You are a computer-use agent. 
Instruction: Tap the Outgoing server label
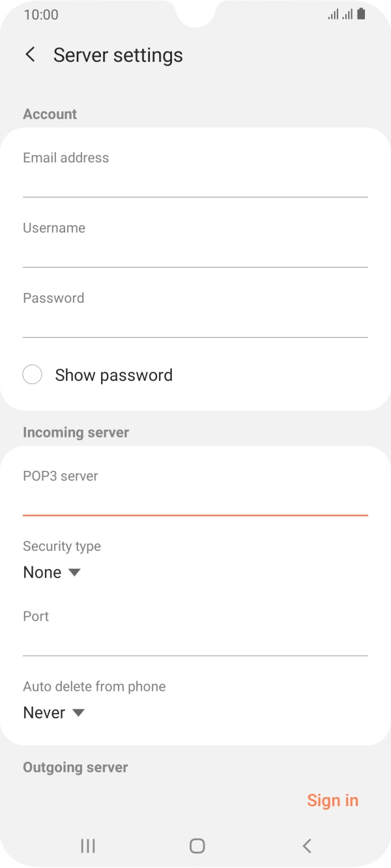point(76,767)
